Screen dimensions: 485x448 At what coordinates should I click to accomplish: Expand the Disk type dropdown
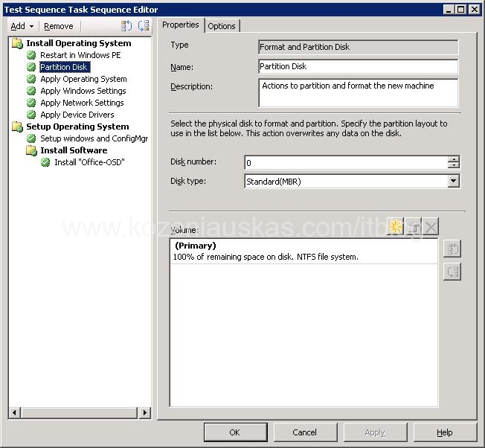(x=453, y=181)
